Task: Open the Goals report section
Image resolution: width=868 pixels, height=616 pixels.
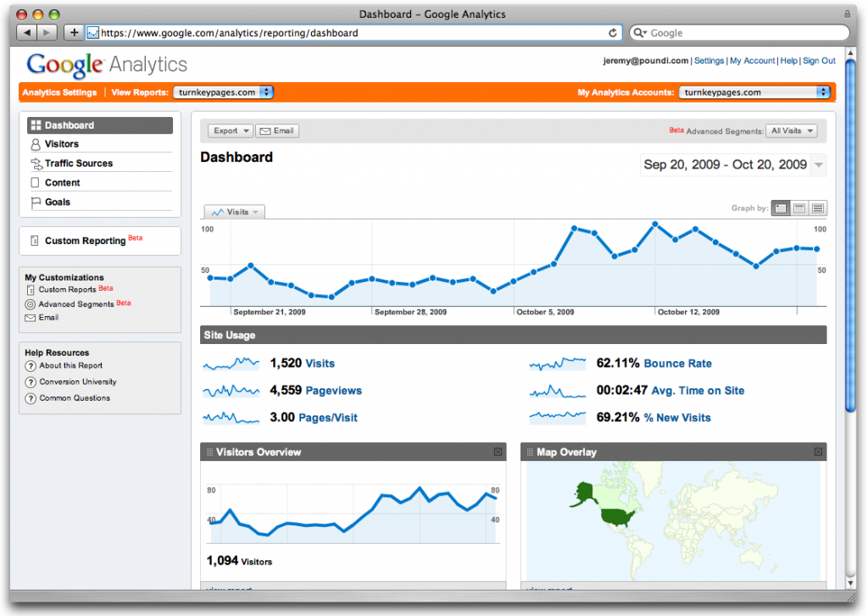Action: point(100,202)
